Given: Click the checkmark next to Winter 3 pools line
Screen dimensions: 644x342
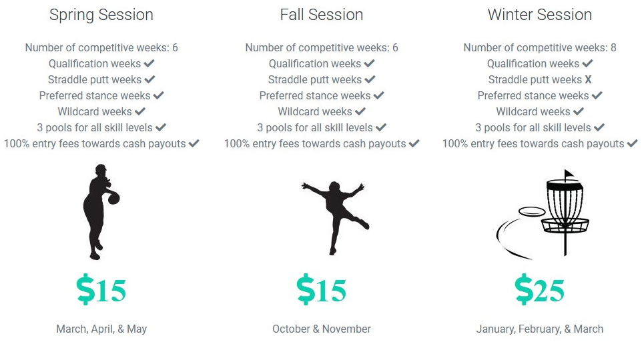Looking at the screenshot, I should (599, 127).
